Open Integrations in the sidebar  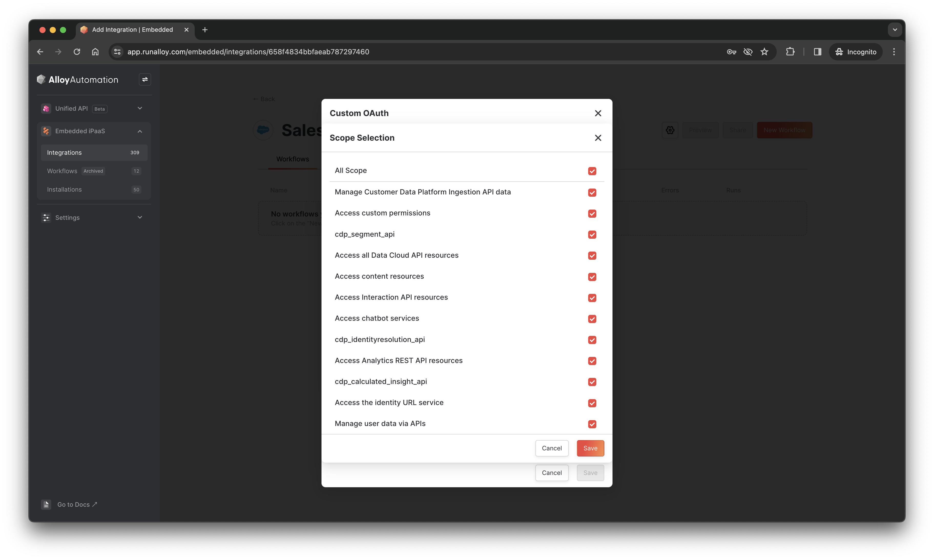click(x=94, y=152)
